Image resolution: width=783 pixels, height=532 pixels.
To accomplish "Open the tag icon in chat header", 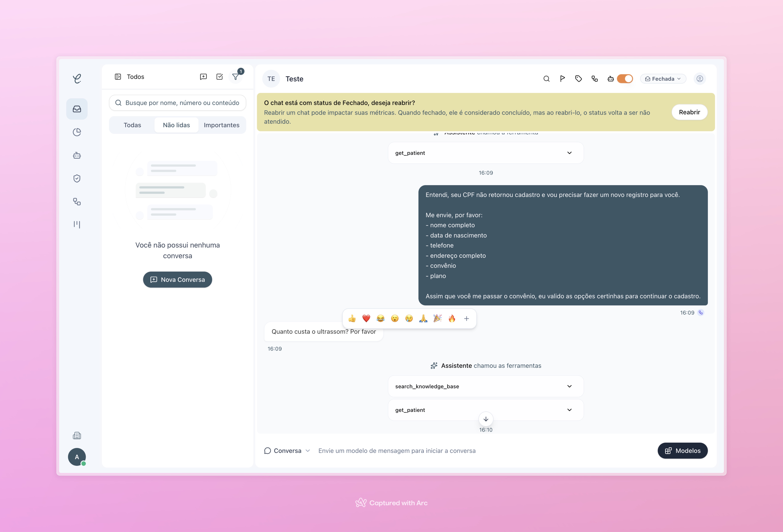I will click(x=578, y=79).
